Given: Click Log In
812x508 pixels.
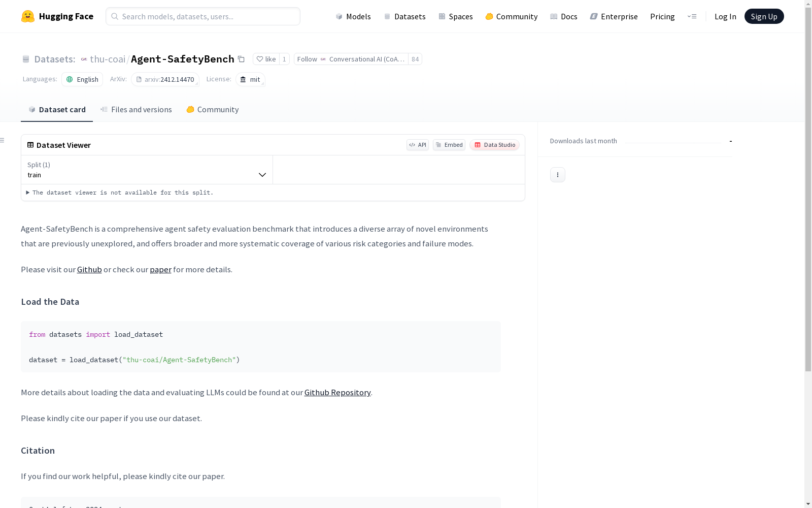Looking at the screenshot, I should click(x=725, y=16).
